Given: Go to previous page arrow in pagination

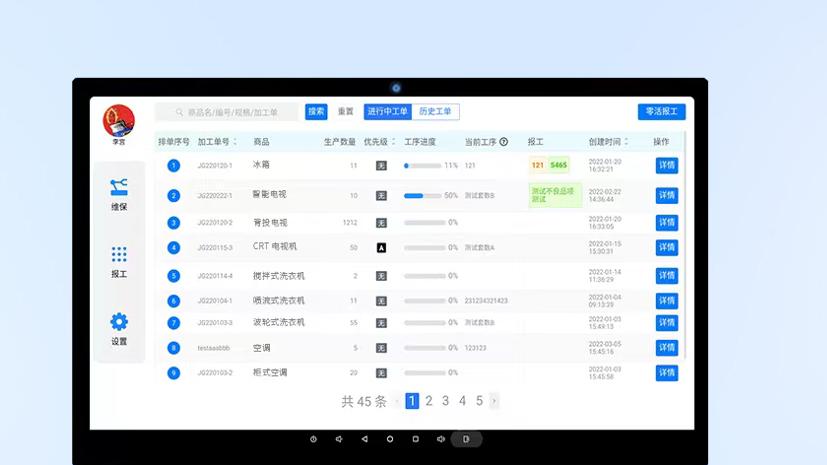Looking at the screenshot, I should 397,401.
